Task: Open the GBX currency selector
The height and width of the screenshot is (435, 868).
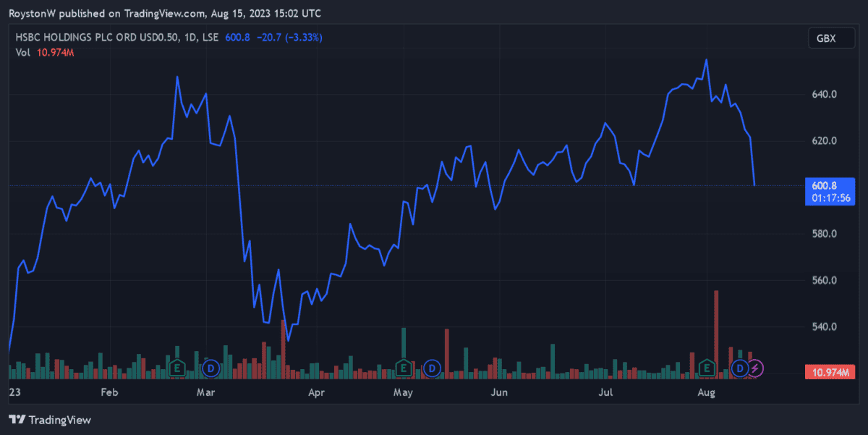Action: pos(825,39)
